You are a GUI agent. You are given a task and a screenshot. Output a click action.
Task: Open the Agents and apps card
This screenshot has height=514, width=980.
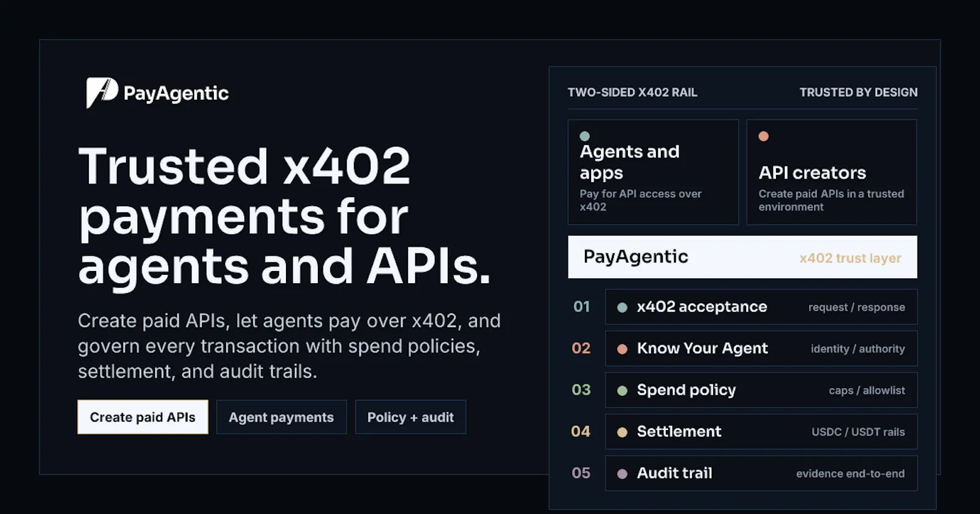coord(654,172)
